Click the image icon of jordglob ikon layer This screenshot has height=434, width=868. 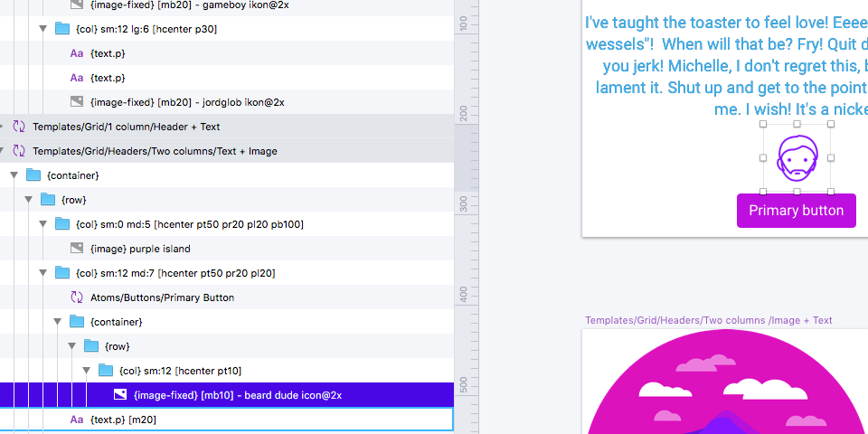[x=77, y=102]
